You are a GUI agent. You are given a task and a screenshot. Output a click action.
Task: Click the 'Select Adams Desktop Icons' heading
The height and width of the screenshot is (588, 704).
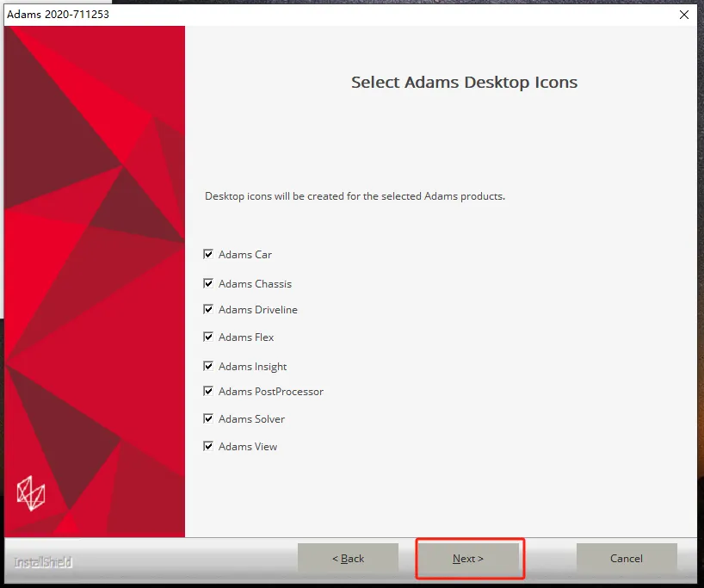point(464,82)
